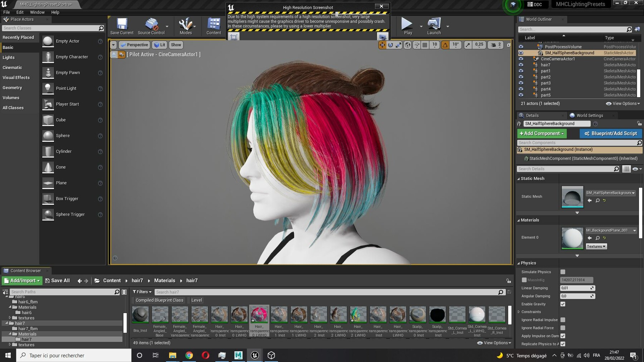Click the Search Classes input field
The height and width of the screenshot is (362, 644).
pyautogui.click(x=53, y=28)
